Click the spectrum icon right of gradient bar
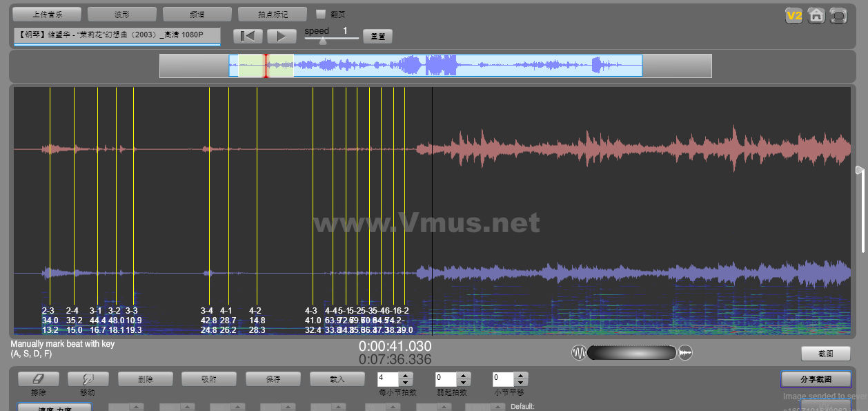Image resolution: width=868 pixels, height=411 pixels. pyautogui.click(x=685, y=353)
